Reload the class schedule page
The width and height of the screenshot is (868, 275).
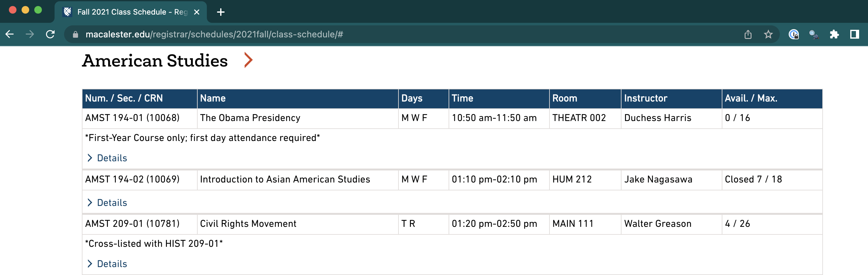(x=50, y=34)
